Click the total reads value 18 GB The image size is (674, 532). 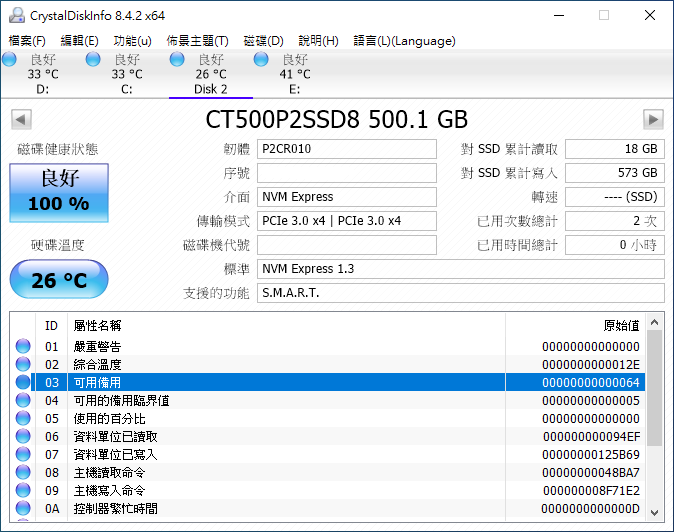(615, 149)
